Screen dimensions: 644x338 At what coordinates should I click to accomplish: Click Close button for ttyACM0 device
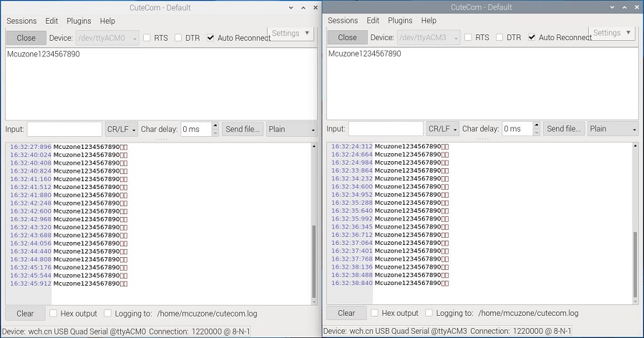(x=26, y=38)
